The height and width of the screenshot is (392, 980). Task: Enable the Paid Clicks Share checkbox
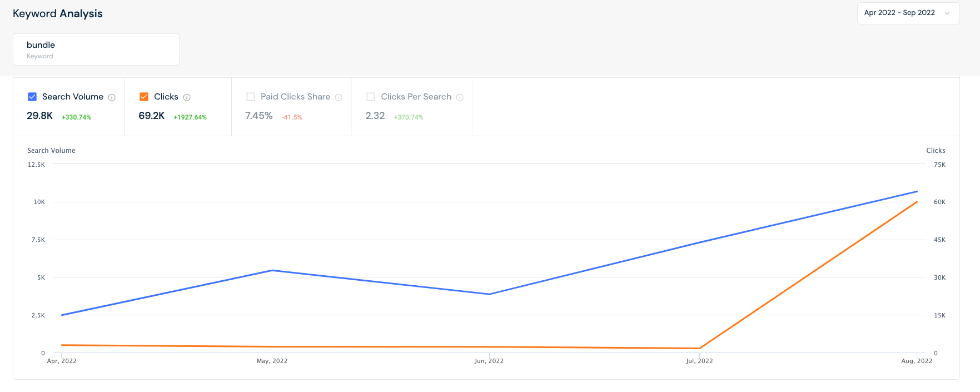point(251,97)
